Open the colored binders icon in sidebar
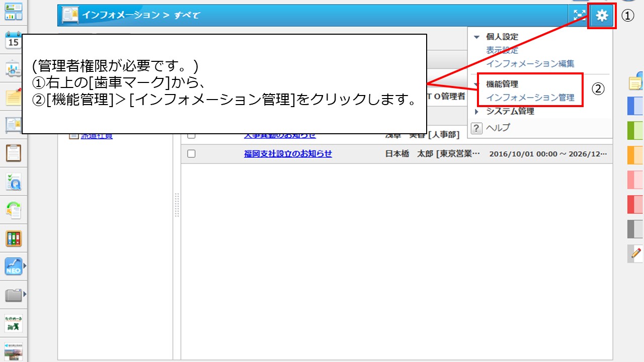 point(13,238)
